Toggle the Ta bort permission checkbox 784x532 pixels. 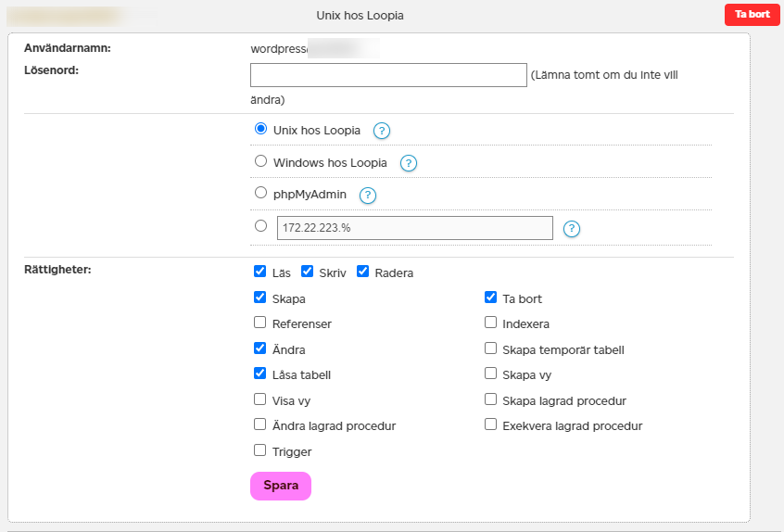490,298
